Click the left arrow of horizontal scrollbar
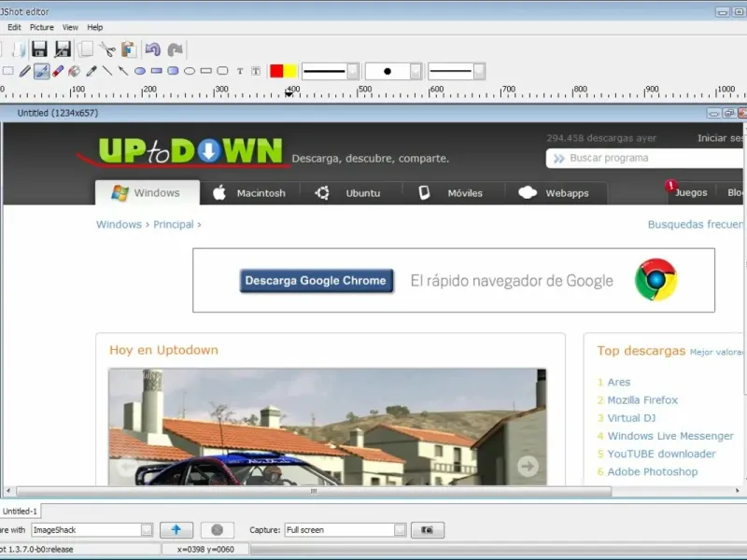Screen dimensions: 747x560 [8, 491]
